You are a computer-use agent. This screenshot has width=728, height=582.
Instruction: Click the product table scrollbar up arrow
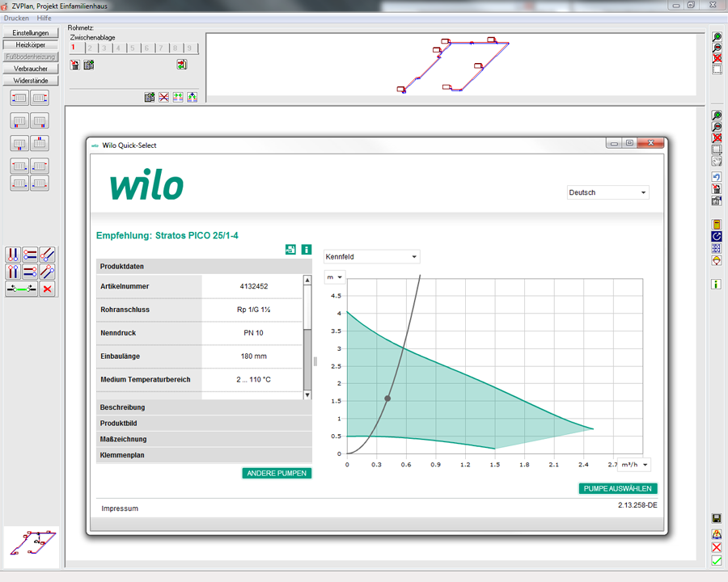pos(307,280)
